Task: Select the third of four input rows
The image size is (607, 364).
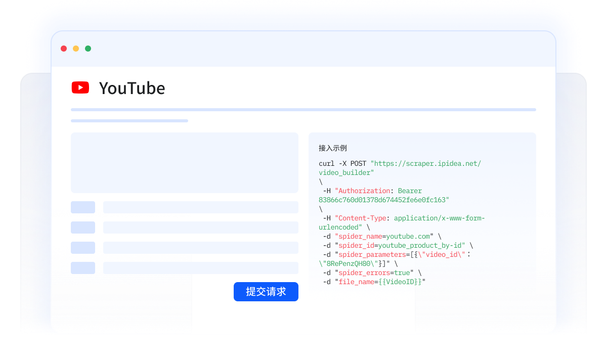Action: coord(200,248)
